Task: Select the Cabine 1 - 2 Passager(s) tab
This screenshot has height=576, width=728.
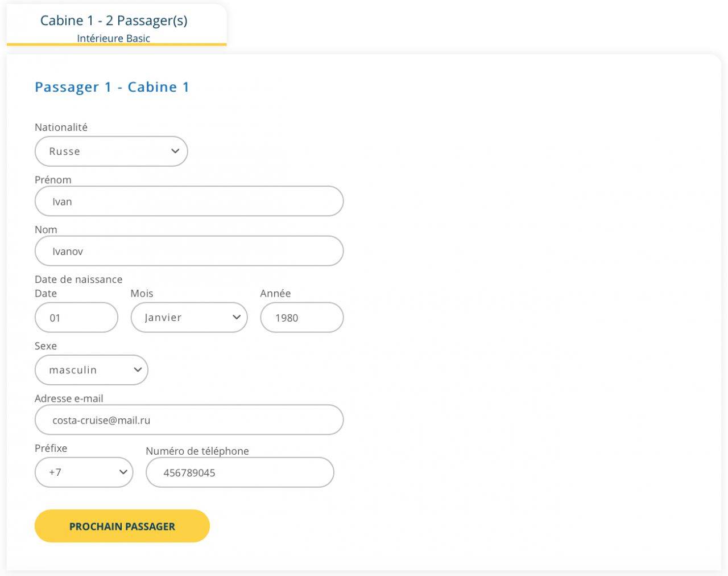Action: (x=114, y=20)
